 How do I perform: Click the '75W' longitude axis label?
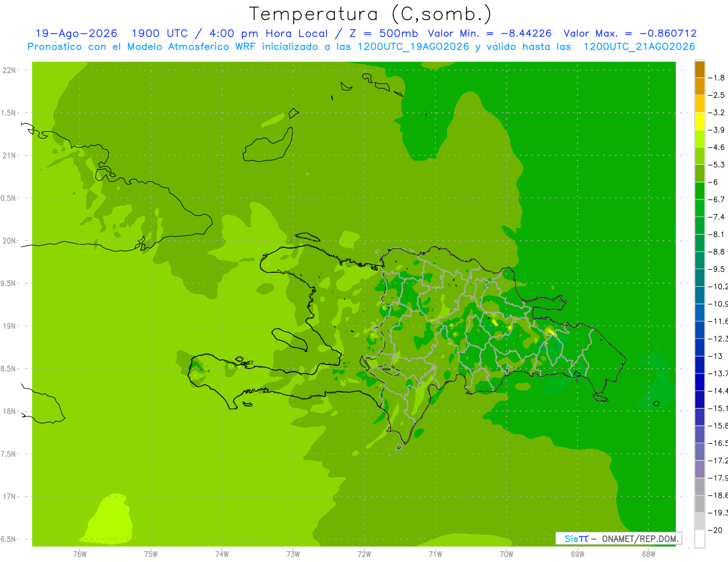[x=150, y=554]
